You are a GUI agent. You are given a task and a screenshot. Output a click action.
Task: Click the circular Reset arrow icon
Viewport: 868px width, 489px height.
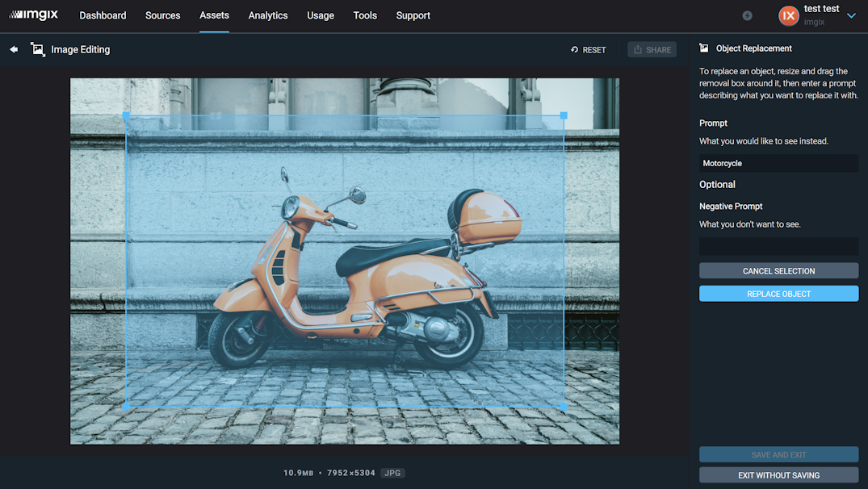[x=574, y=49]
